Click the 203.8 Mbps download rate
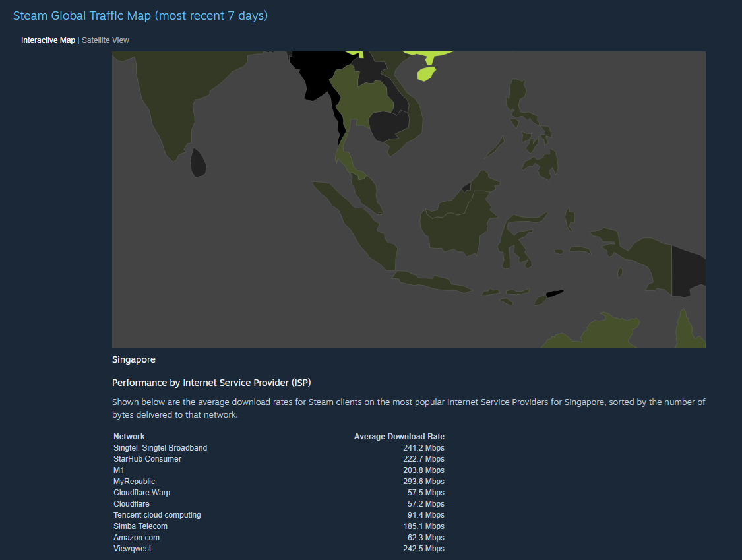Viewport: 742px width, 560px height. click(424, 470)
